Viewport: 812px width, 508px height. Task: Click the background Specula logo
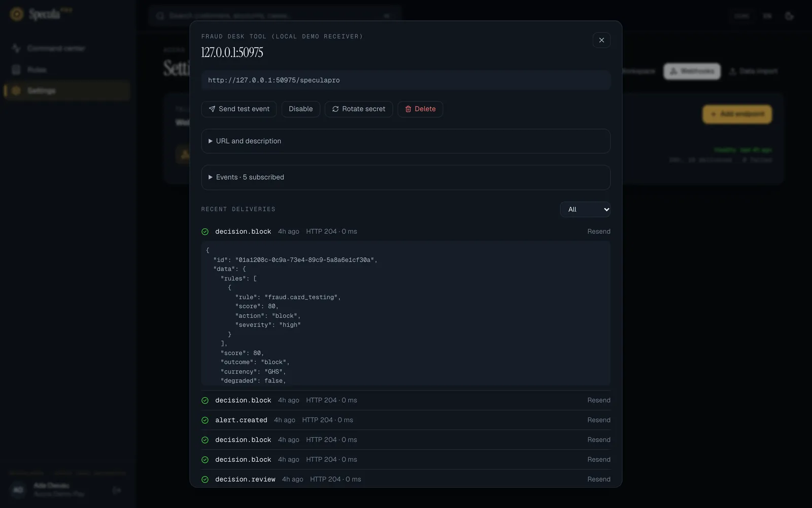[x=41, y=14]
